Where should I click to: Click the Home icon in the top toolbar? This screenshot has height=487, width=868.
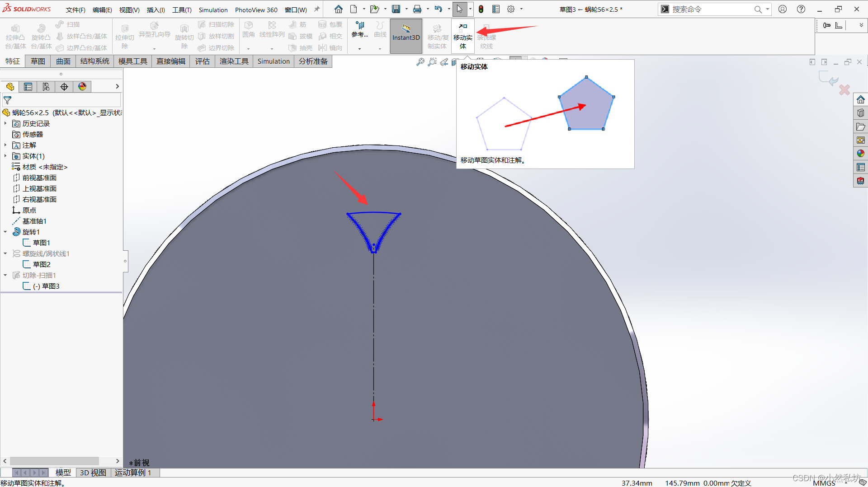(338, 9)
